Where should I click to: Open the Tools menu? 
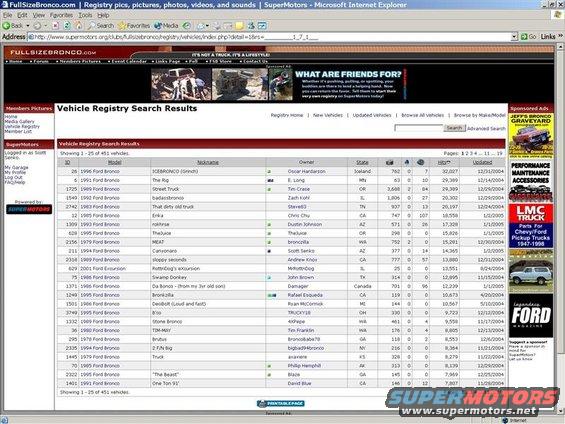tap(85, 15)
